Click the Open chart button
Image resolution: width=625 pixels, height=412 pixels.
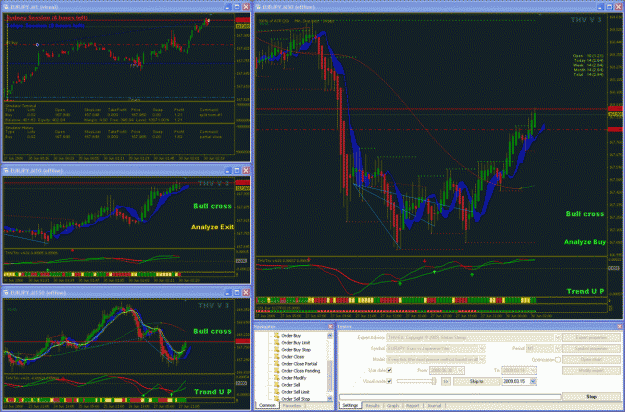point(591,359)
